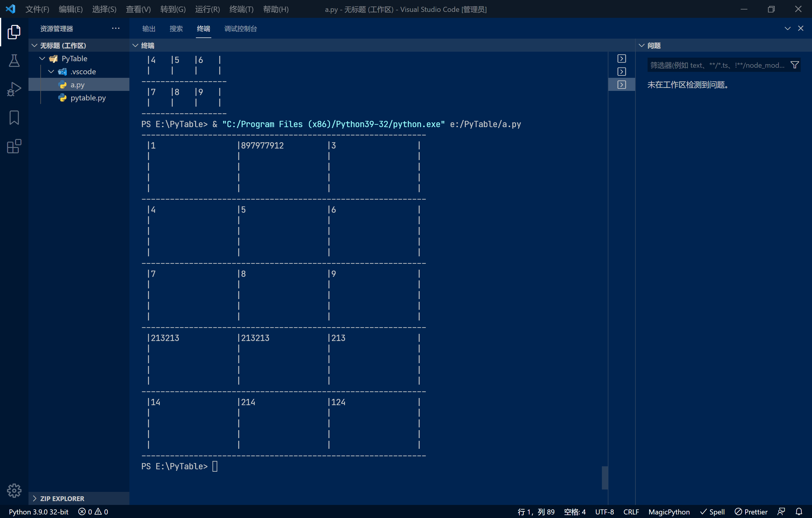Click the terminal prompt input area

215,466
